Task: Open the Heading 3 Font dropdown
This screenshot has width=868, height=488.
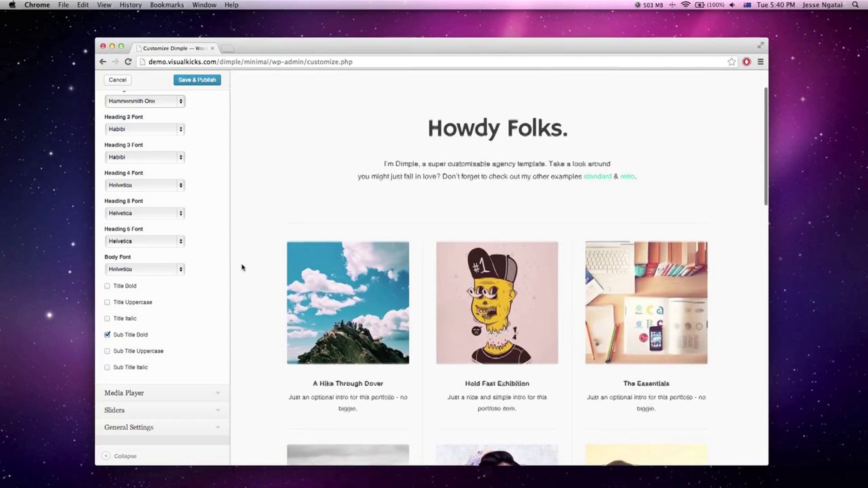Action: (145, 157)
